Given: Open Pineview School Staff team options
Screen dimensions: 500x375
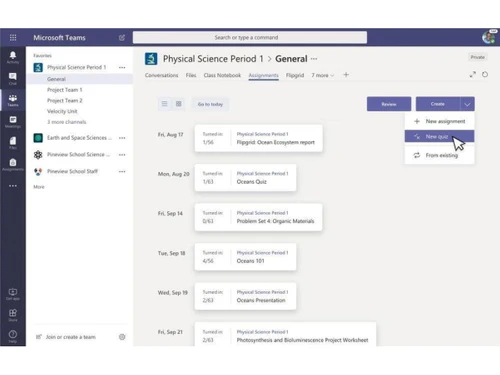Looking at the screenshot, I should coord(122,171).
